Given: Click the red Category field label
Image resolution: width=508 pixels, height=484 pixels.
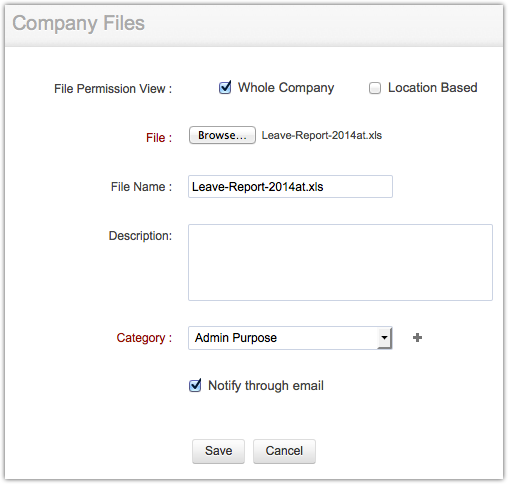Looking at the screenshot, I should pyautogui.click(x=144, y=338).
